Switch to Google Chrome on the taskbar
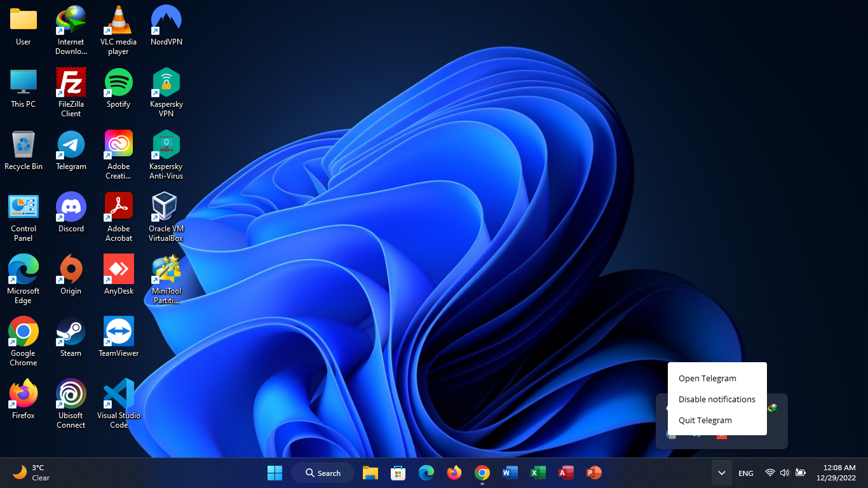Image resolution: width=868 pixels, height=488 pixels. click(482, 473)
